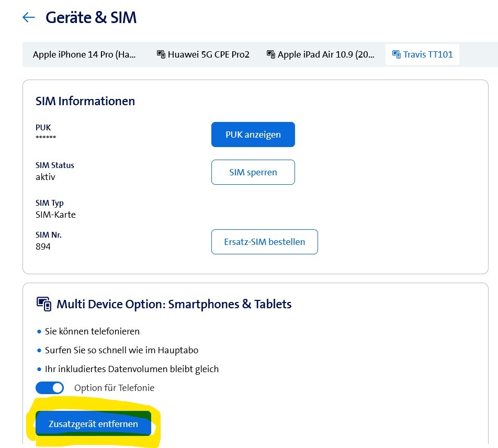Click the device icon on iPad Air tab
The height and width of the screenshot is (448, 498).
271,54
